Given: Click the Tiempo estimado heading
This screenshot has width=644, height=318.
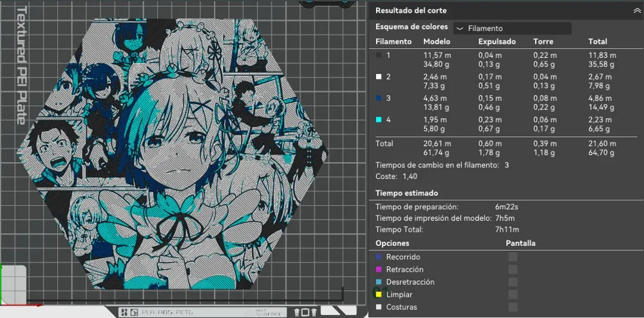Looking at the screenshot, I should click(406, 193).
